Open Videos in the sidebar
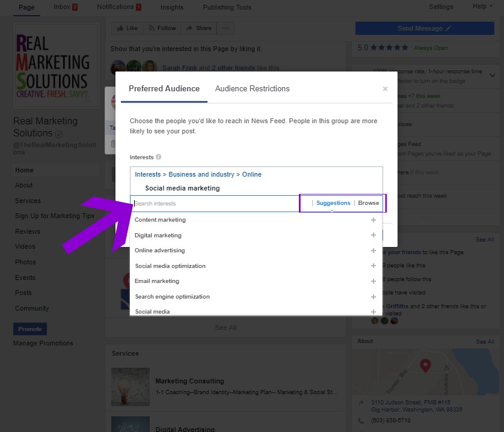The image size is (504, 432). [25, 247]
